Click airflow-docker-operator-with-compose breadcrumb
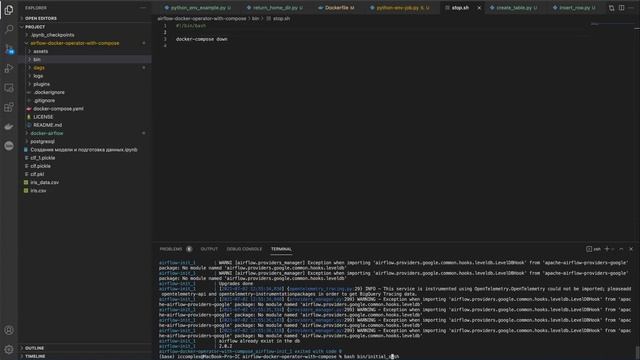Image resolution: width=640 pixels, height=360 pixels. (202, 18)
